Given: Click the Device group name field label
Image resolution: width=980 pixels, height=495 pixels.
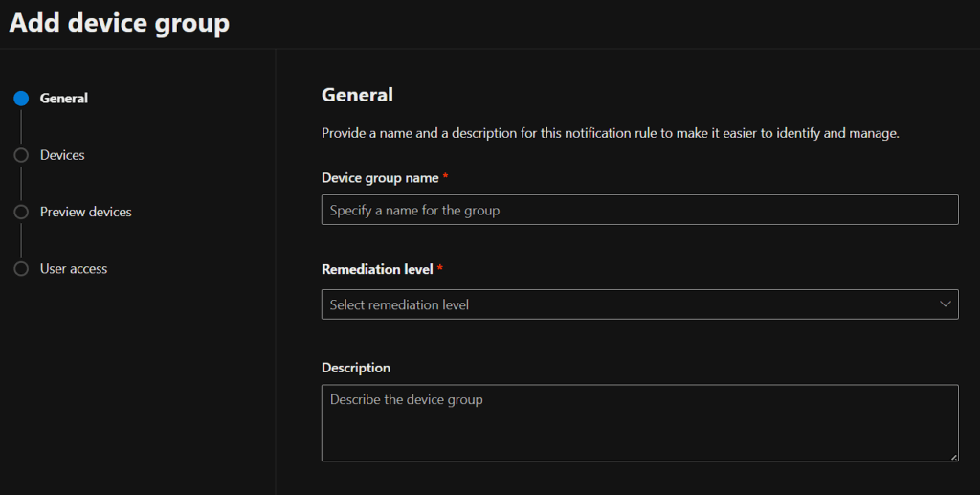Looking at the screenshot, I should [x=380, y=178].
